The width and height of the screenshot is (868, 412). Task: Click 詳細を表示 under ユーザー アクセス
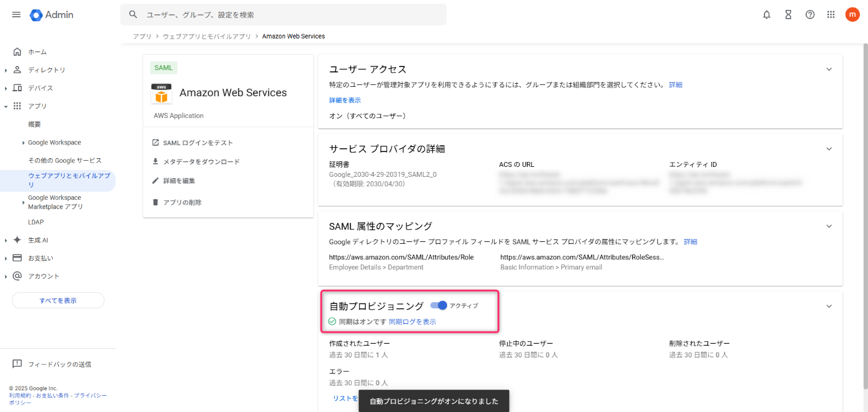345,100
